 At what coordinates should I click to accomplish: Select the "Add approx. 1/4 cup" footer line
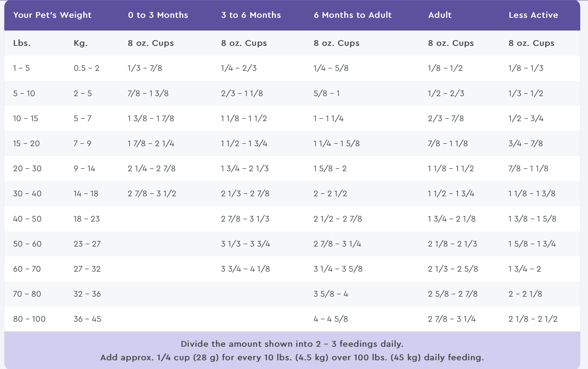point(292,357)
